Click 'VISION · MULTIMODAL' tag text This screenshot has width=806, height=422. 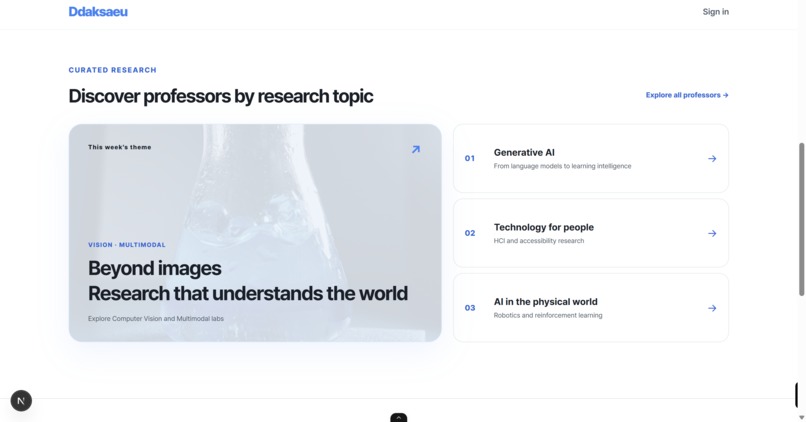[x=126, y=245]
